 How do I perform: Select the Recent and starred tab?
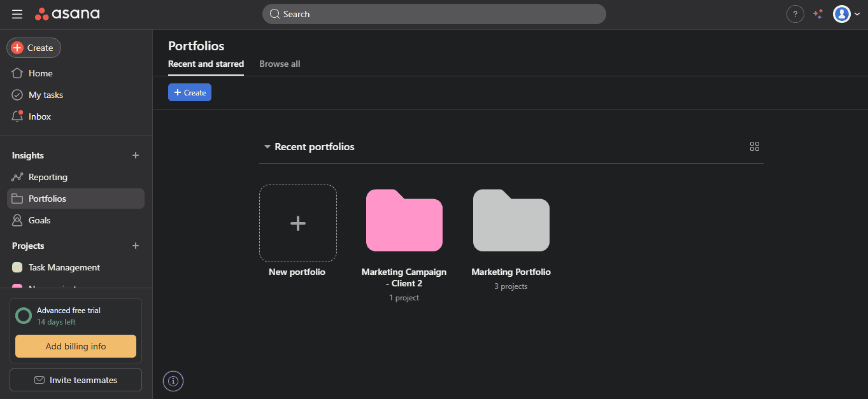click(206, 64)
